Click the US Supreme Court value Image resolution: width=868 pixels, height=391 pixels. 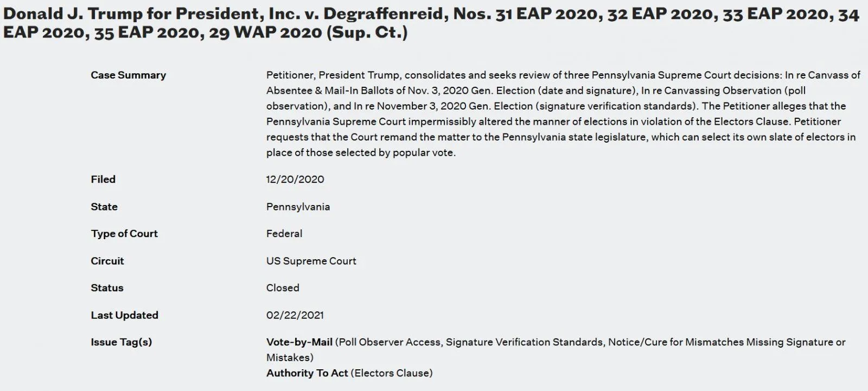coord(311,261)
